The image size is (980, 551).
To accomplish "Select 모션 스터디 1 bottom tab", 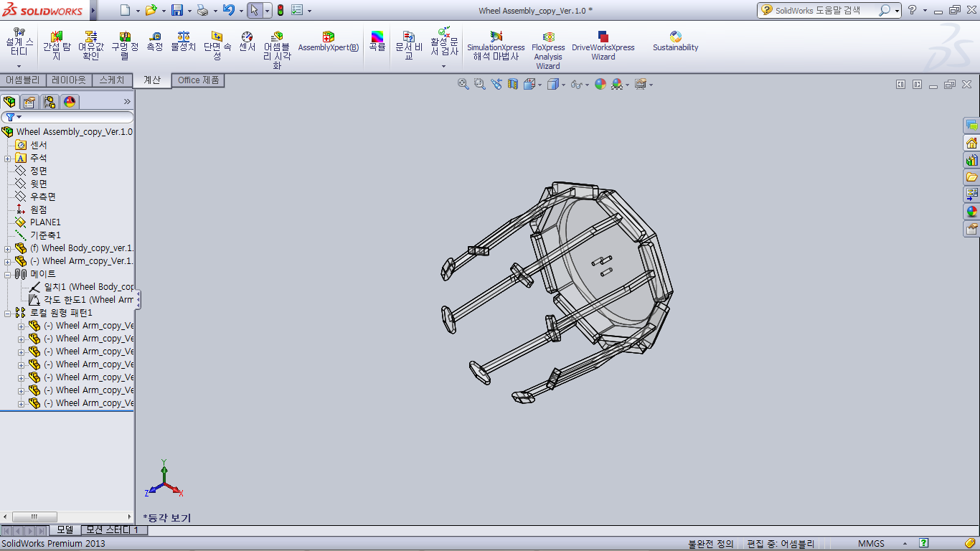I will [x=113, y=530].
